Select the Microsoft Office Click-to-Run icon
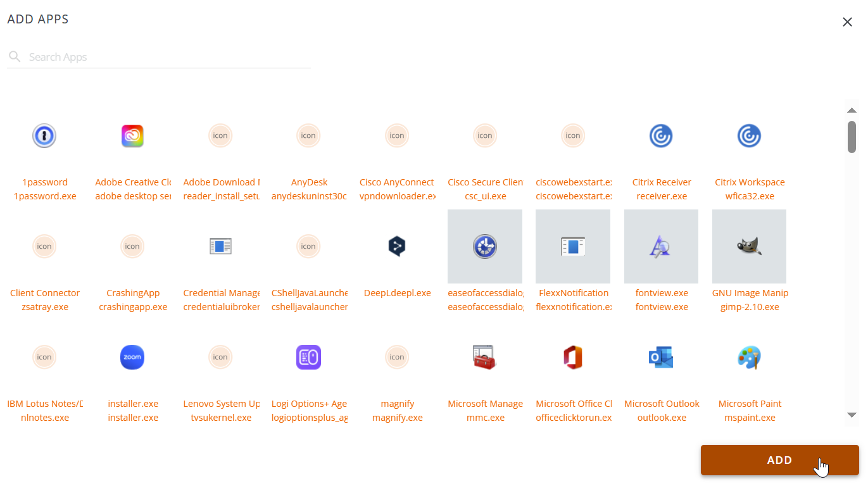Screen dimensions: 868x486 tap(573, 357)
